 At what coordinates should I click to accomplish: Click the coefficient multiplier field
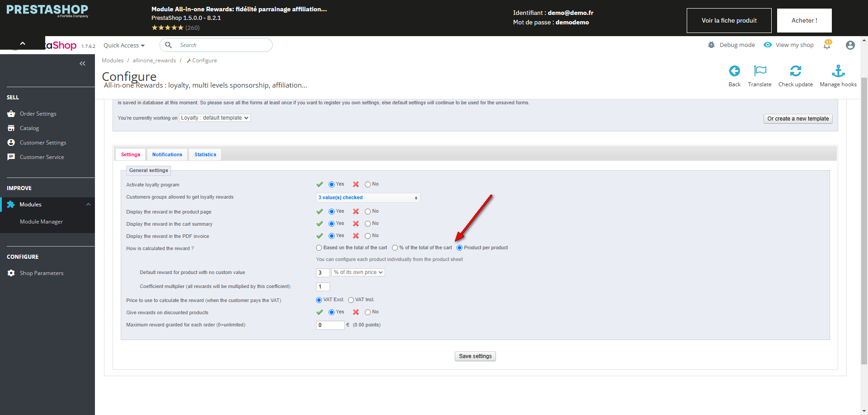323,287
